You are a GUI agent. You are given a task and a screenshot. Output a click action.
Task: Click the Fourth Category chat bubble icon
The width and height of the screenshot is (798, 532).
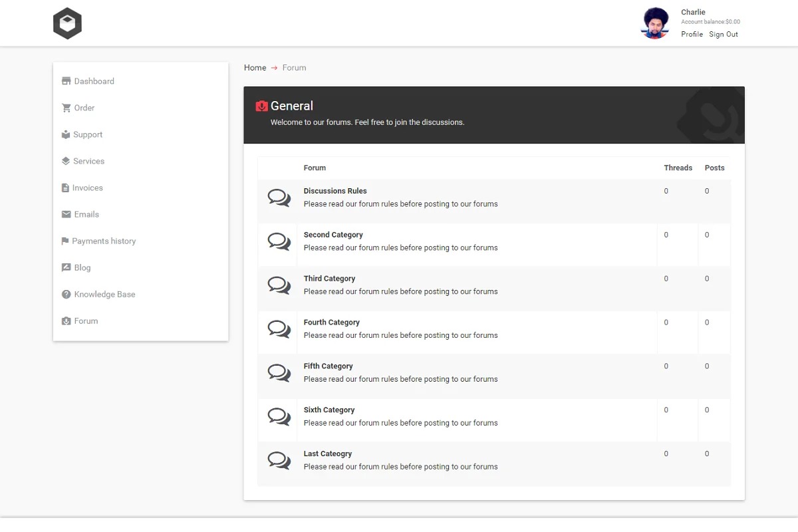click(x=279, y=329)
